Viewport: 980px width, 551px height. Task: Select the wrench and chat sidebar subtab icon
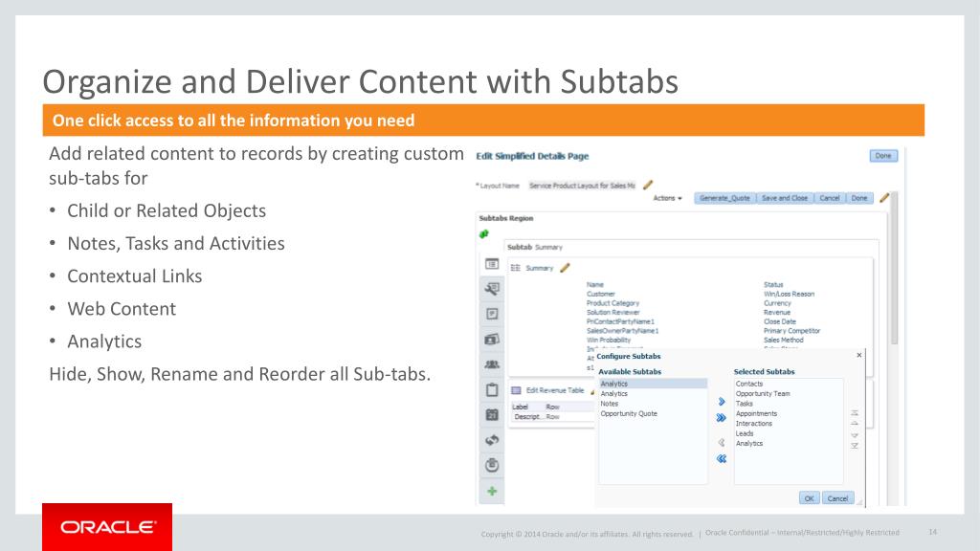(492, 289)
